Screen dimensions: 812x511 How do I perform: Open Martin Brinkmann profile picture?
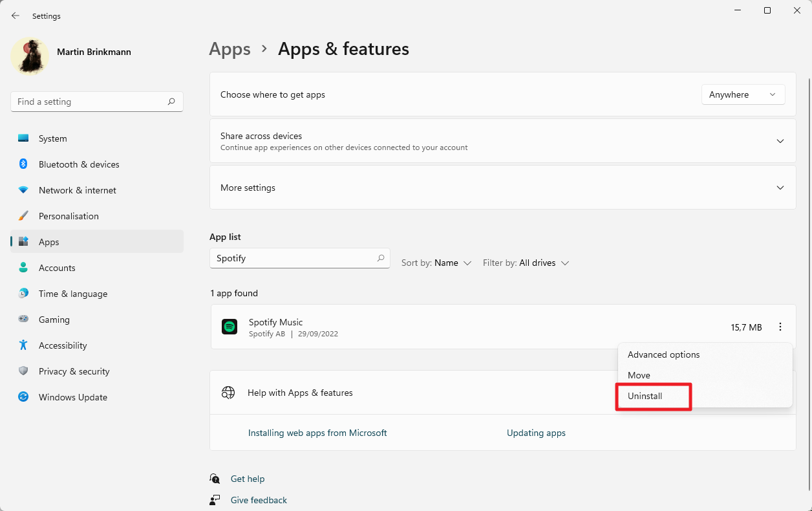(x=30, y=56)
